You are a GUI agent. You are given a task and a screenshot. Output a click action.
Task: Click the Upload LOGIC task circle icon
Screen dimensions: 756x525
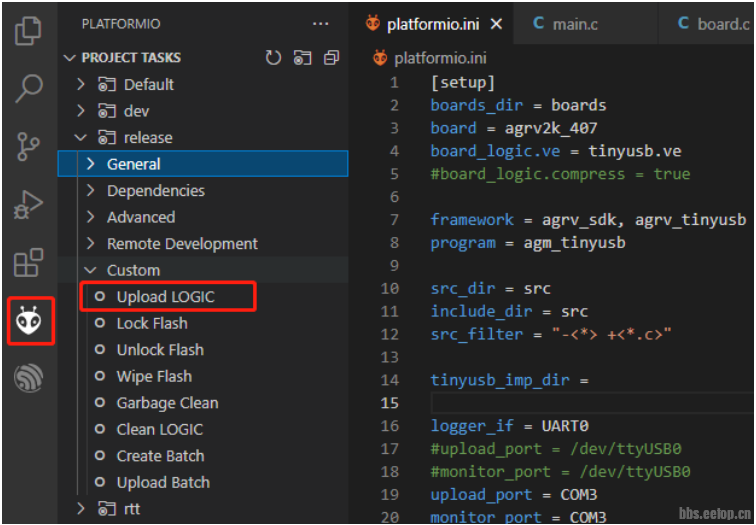click(x=100, y=296)
